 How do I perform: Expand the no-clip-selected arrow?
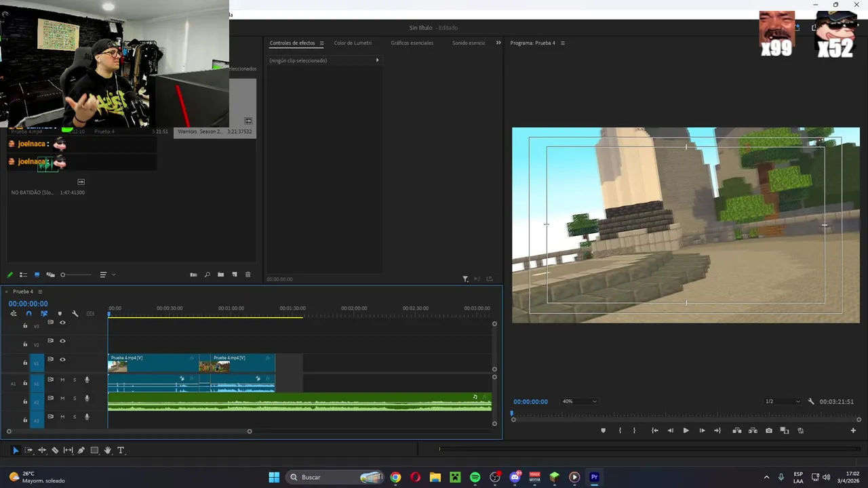[x=377, y=60]
